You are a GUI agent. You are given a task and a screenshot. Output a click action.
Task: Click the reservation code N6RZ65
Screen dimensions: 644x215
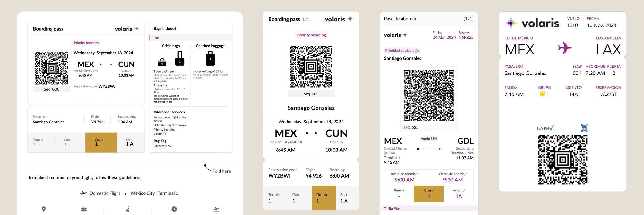(x=466, y=37)
